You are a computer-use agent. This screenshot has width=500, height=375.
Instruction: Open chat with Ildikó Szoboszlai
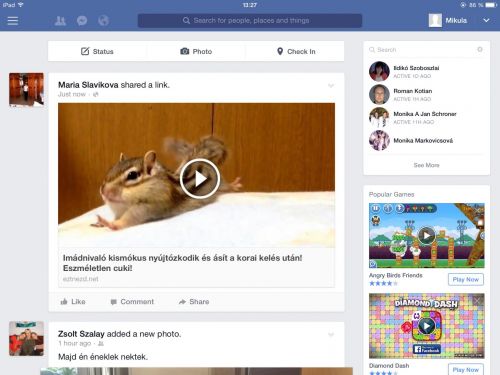[426, 71]
